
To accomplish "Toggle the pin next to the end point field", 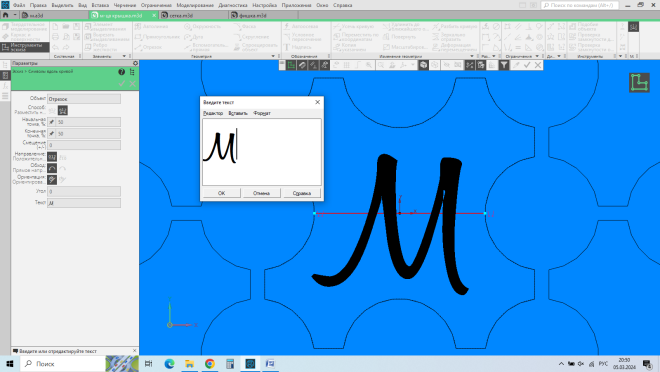I will (52, 133).
